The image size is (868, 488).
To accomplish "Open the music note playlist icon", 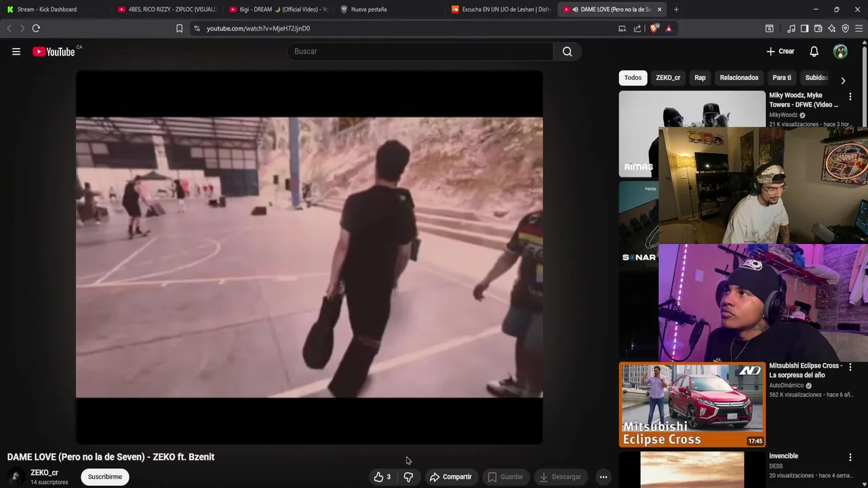I will coord(791,28).
